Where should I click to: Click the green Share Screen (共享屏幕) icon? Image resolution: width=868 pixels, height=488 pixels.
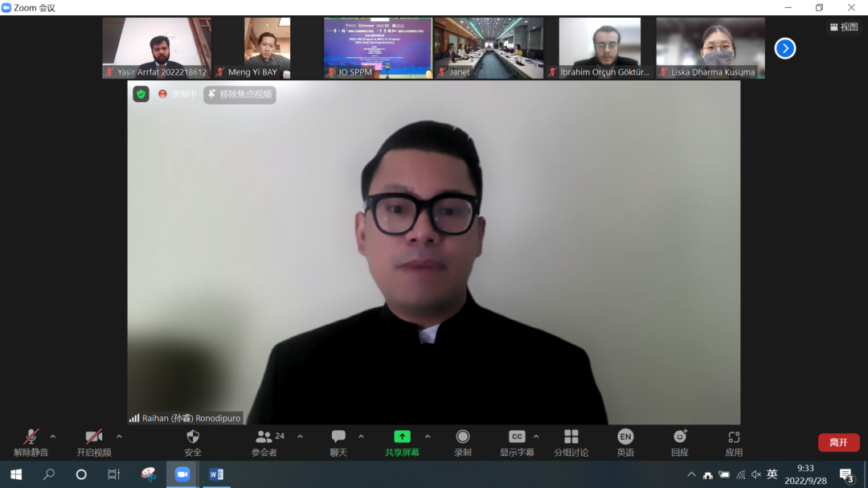(x=402, y=437)
